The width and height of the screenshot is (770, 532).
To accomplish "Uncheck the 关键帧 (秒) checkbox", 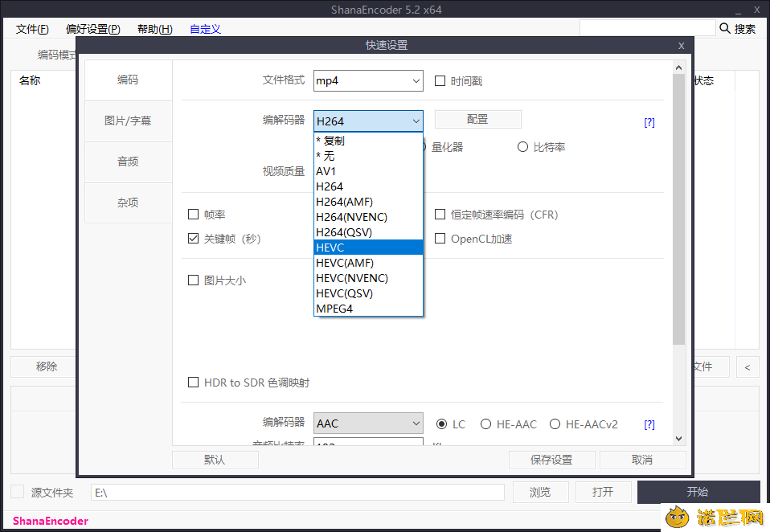I will (x=193, y=239).
